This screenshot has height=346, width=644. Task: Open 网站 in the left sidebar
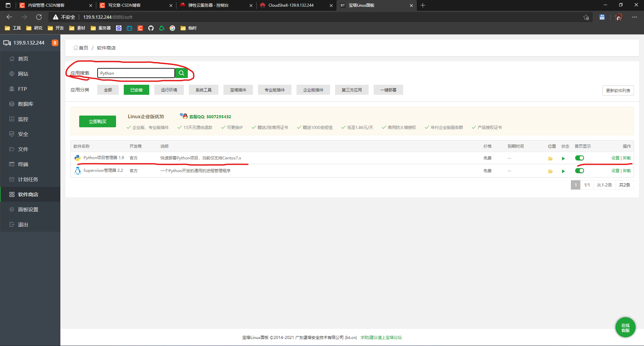point(30,74)
